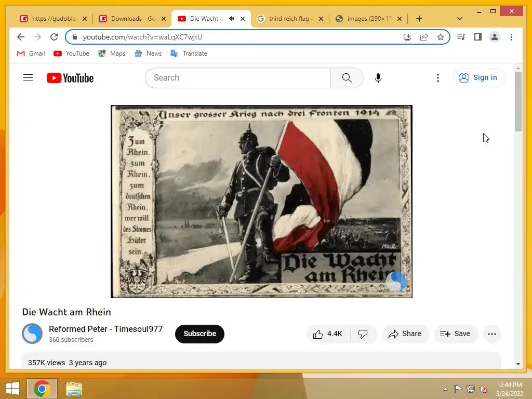Viewport: 532px width, 399px height.
Task: Focus the YouTube Search field
Action: pyautogui.click(x=238, y=78)
